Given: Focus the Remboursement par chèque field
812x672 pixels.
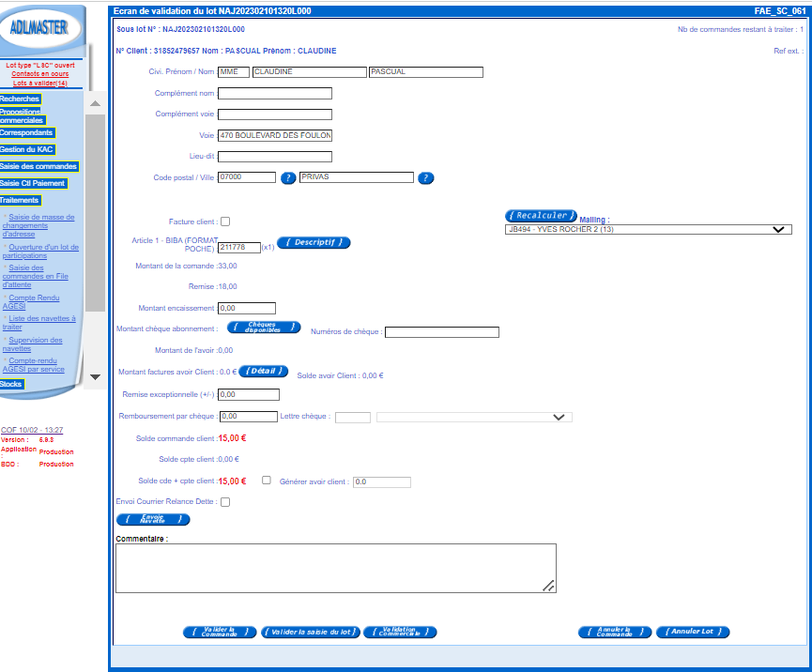Looking at the screenshot, I should pos(249,417).
